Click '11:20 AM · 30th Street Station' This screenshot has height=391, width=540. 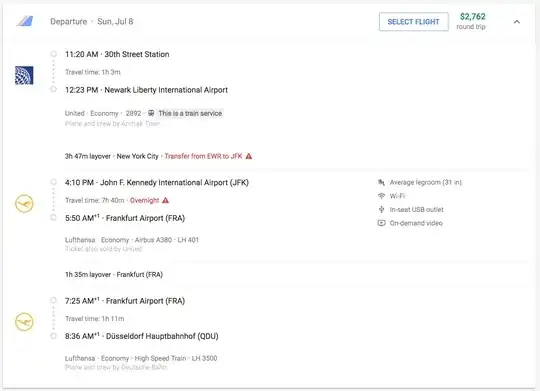click(x=117, y=54)
